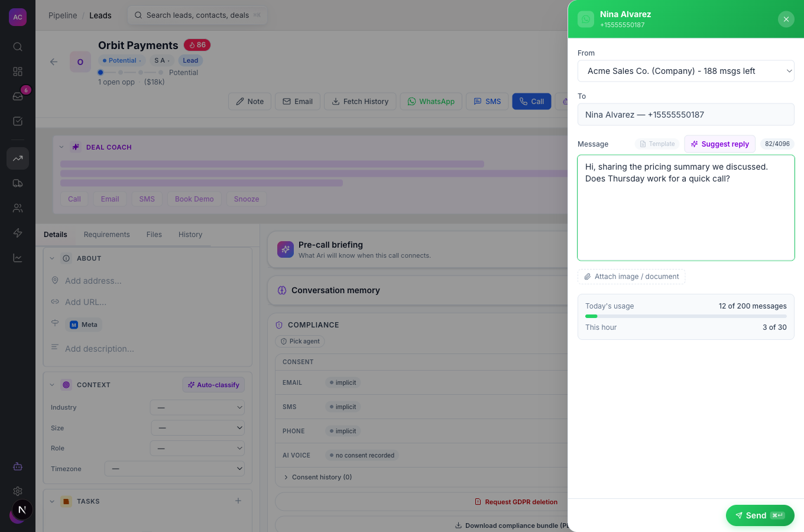
Task: Collapse the About section chevron
Action: point(52,258)
